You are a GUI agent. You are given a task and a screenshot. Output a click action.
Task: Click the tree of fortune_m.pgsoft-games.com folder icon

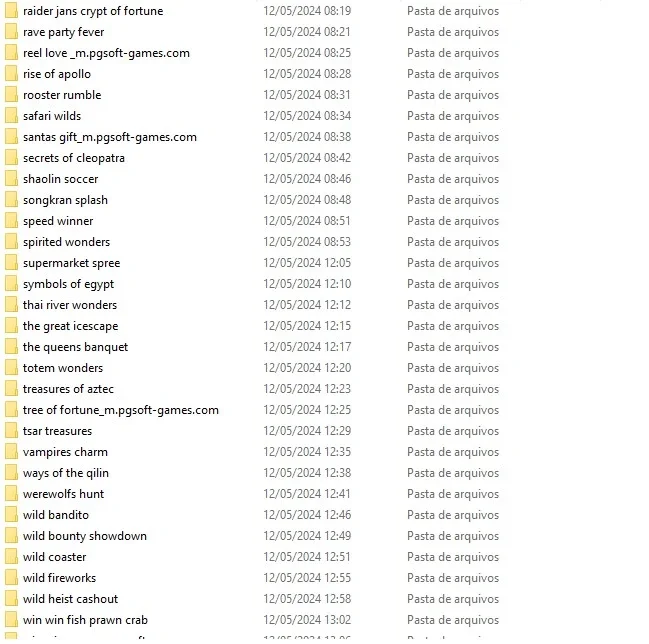tap(11, 410)
